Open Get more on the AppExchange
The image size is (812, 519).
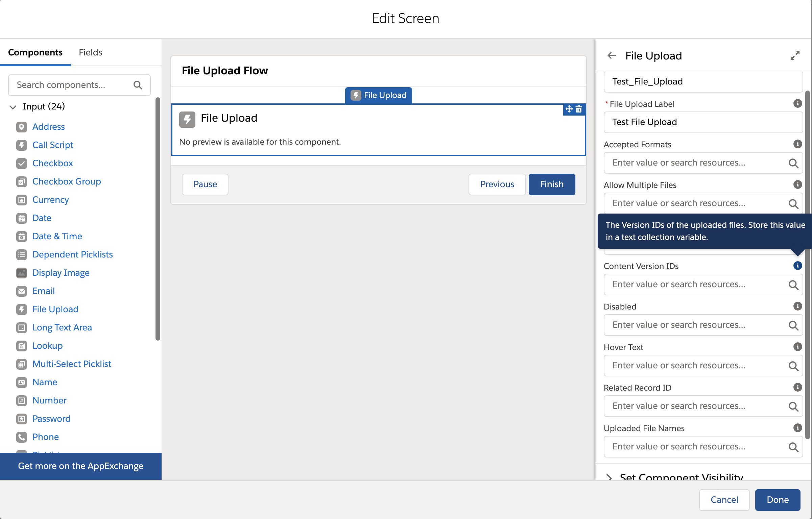[x=80, y=466]
